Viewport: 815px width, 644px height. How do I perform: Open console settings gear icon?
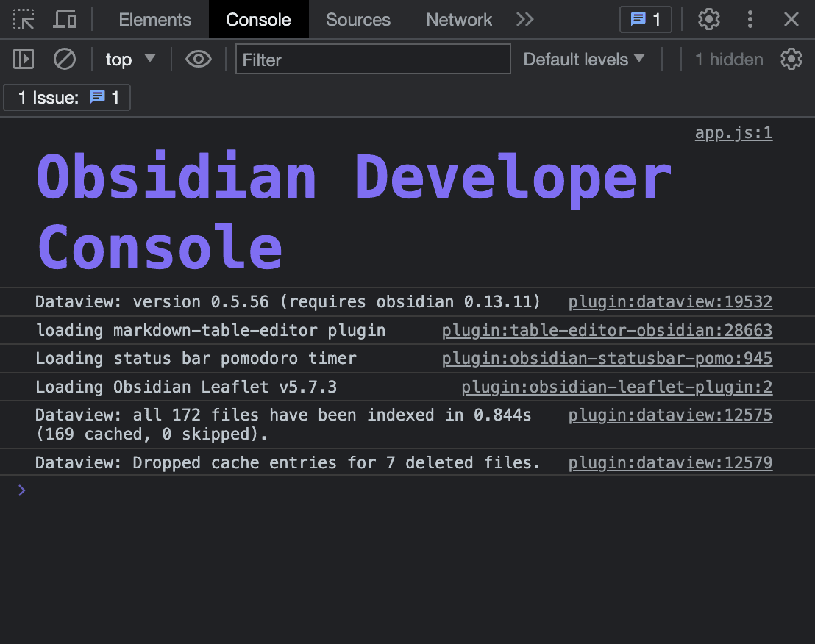click(x=791, y=60)
